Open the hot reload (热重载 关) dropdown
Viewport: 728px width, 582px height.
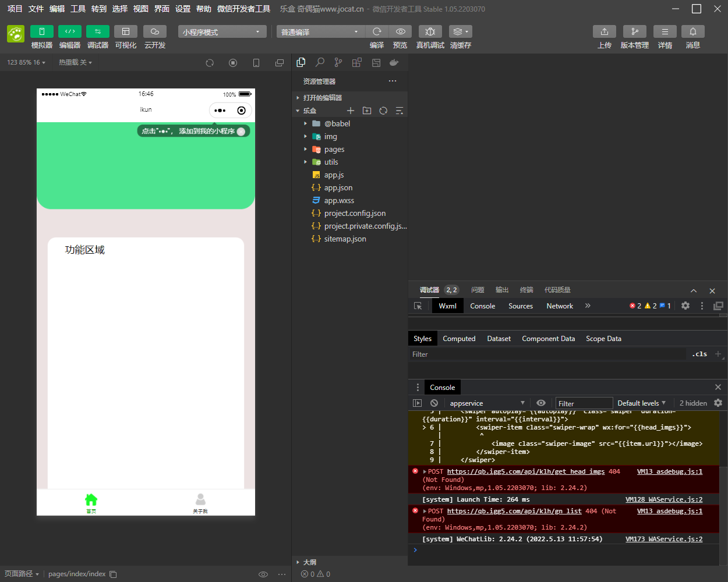point(75,62)
